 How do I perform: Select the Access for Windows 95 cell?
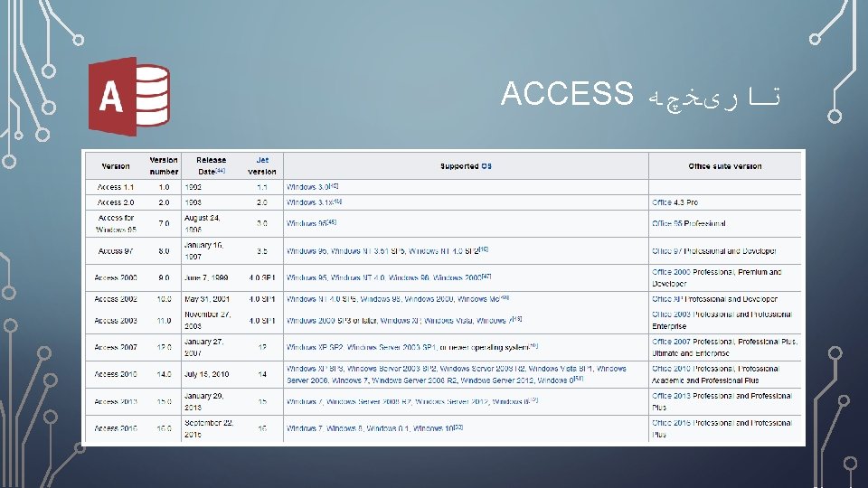pos(116,223)
